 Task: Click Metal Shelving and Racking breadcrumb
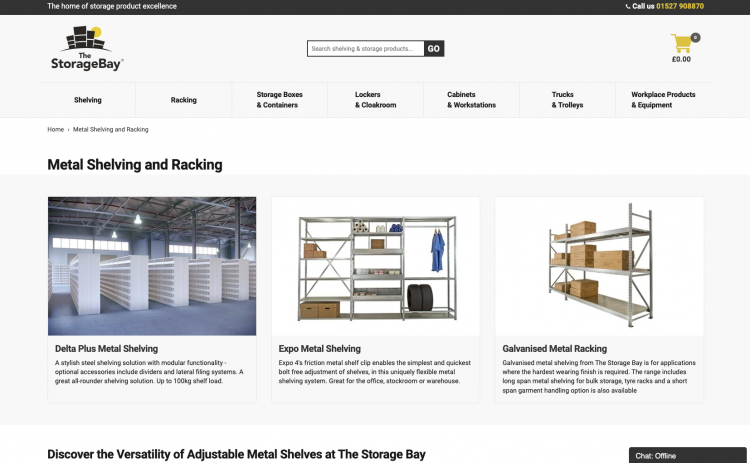[x=110, y=130]
